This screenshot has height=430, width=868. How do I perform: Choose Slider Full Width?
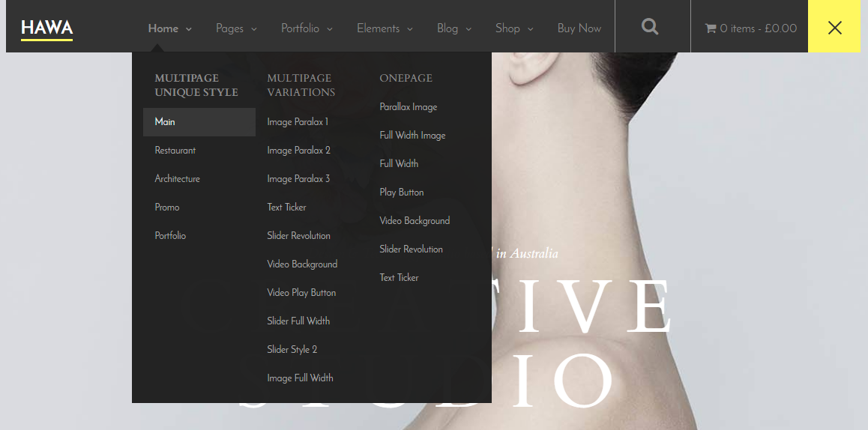click(x=298, y=321)
